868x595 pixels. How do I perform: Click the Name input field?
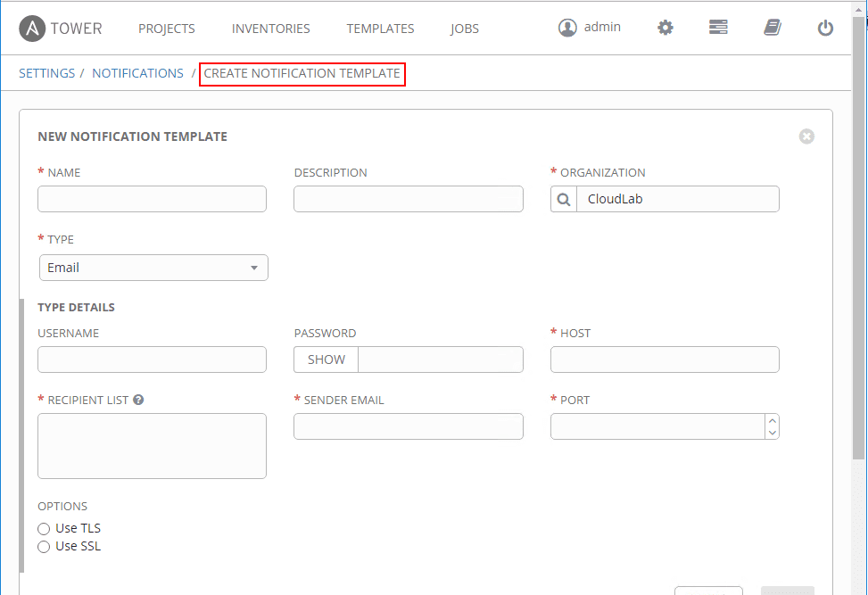click(x=152, y=199)
